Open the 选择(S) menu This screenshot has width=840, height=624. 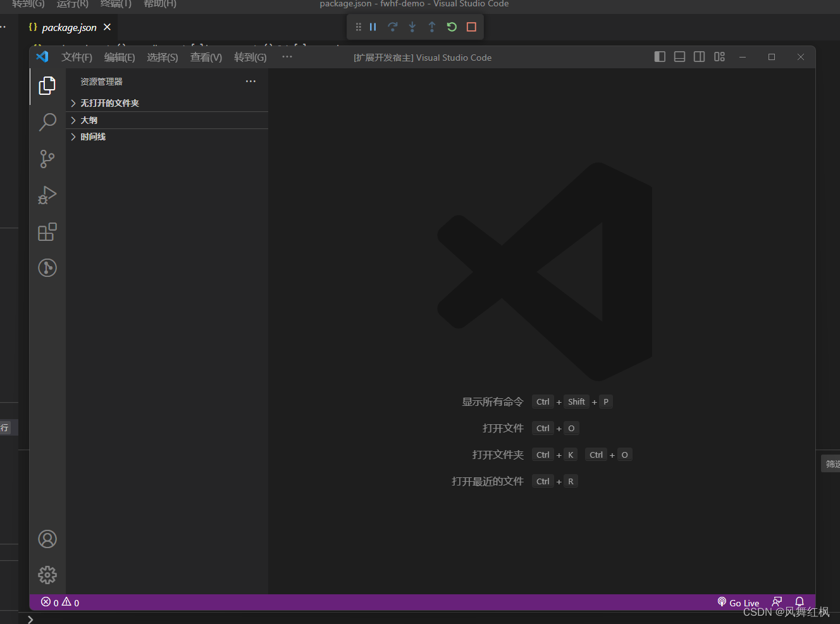[x=163, y=58]
